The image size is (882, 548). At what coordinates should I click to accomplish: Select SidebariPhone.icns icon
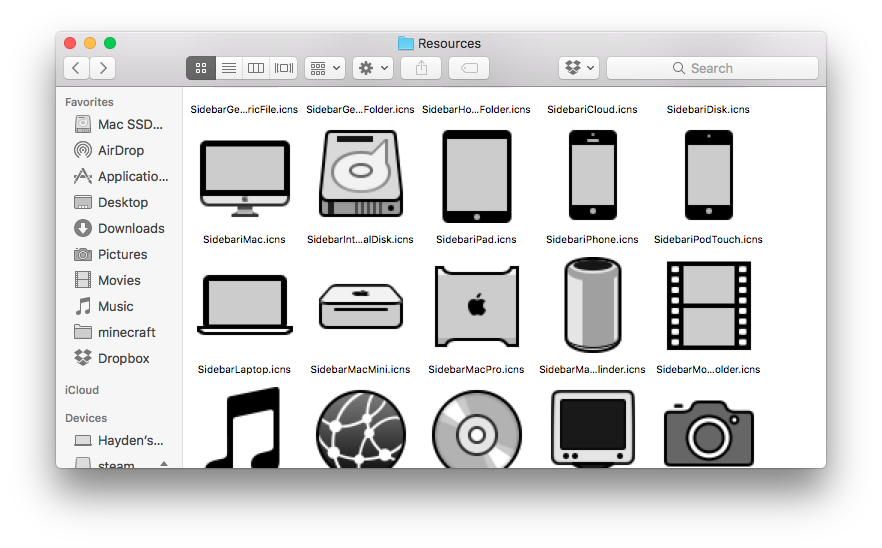click(593, 175)
